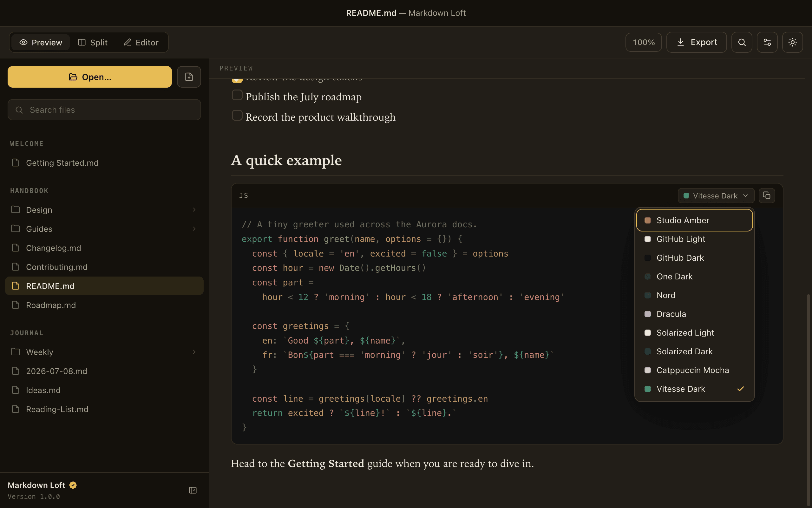812x508 pixels.
Task: Open Contributing.md in sidebar
Action: [x=104, y=267]
